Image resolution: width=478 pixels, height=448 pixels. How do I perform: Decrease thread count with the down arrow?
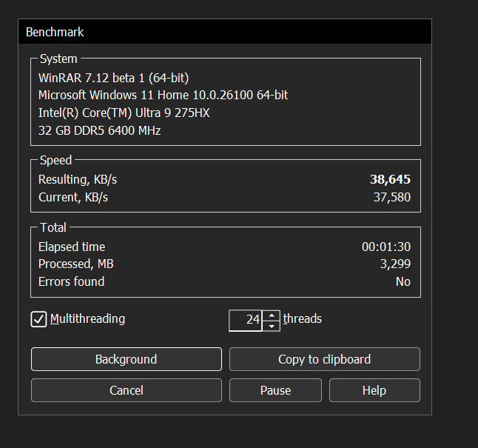tap(271, 326)
